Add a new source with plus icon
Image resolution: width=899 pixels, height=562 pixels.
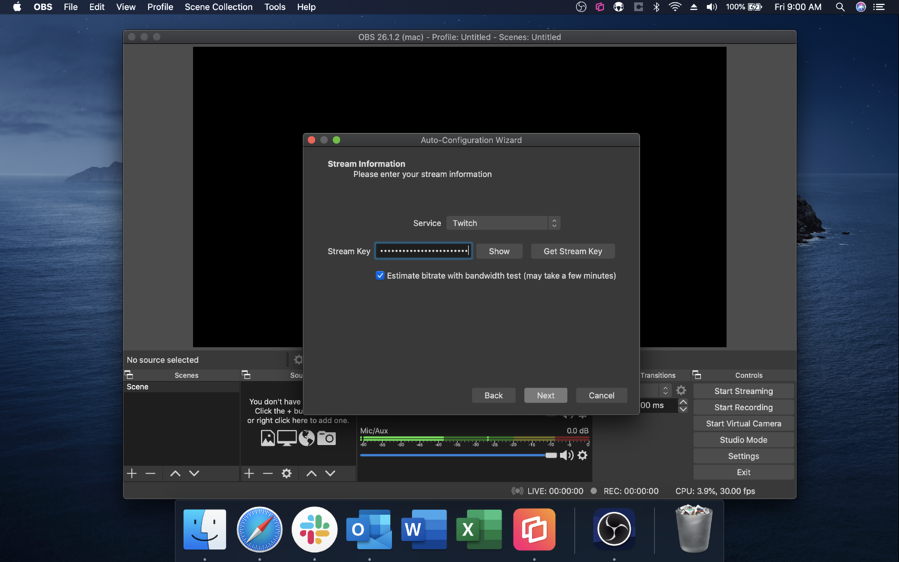coord(249,473)
